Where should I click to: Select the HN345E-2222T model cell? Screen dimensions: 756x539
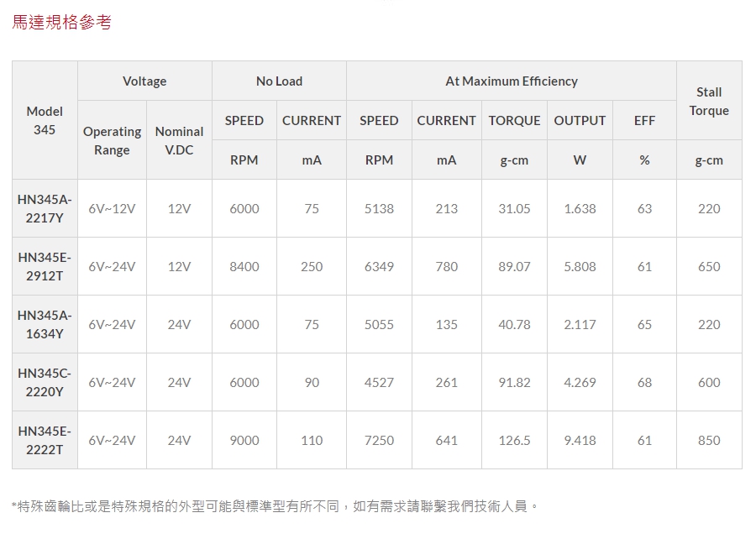45,441
